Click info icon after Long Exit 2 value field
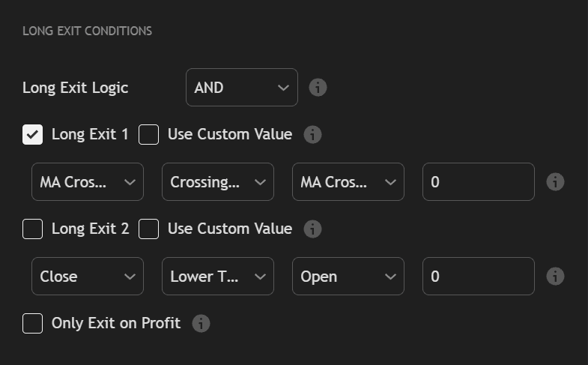Viewport: 588px width, 365px height. pos(555,277)
